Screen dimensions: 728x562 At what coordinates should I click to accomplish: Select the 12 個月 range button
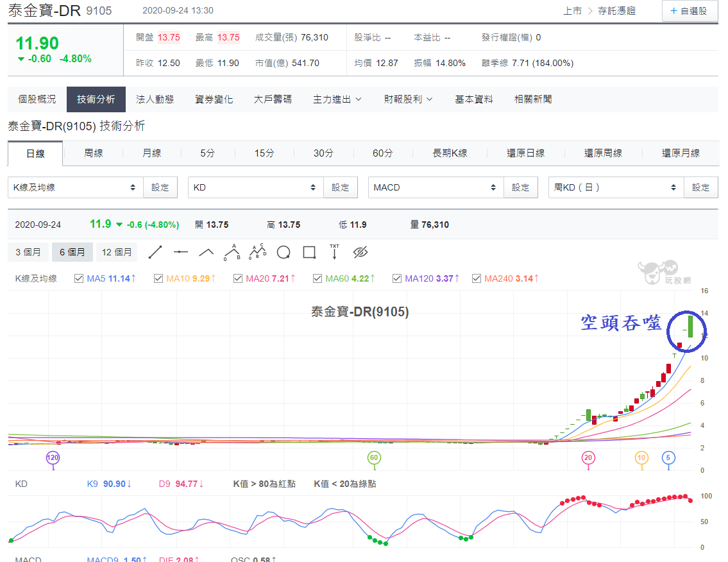tap(117, 252)
